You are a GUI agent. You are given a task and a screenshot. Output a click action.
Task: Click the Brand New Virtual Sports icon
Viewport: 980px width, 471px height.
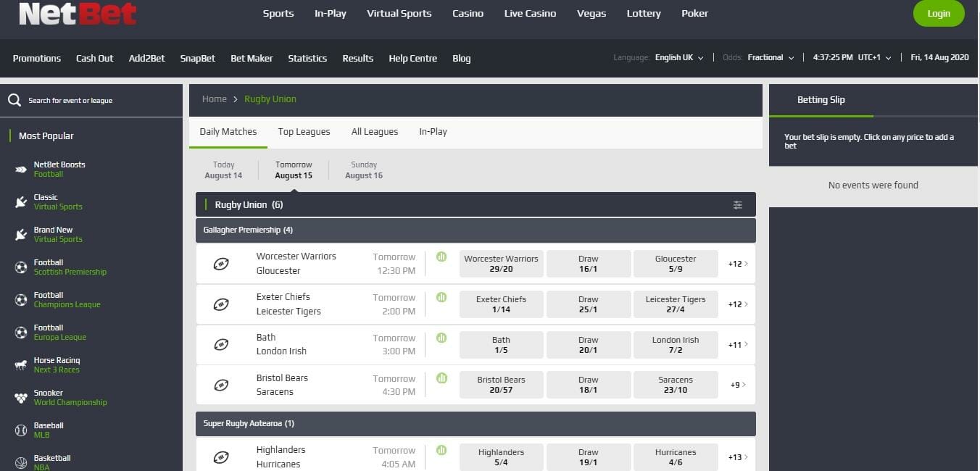(x=21, y=235)
